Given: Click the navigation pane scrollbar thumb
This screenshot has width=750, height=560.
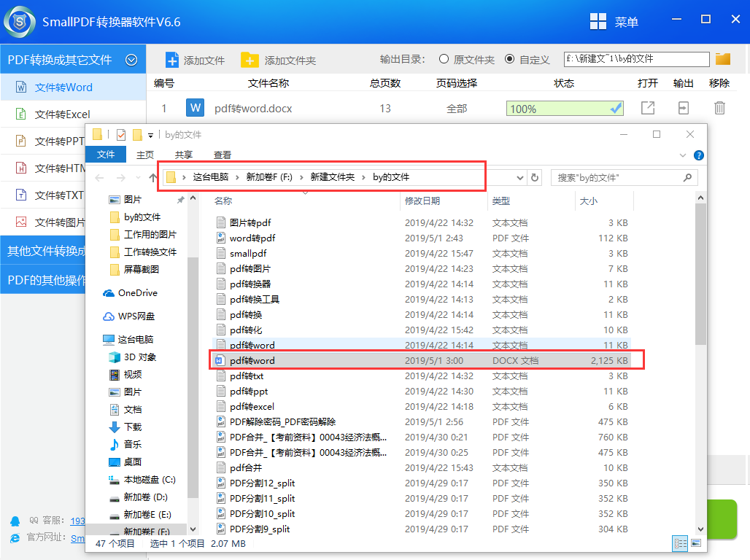Looking at the screenshot, I should coord(193,378).
